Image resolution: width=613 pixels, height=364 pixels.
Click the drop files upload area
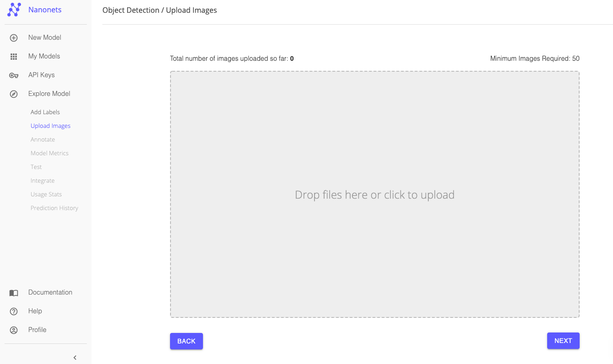click(x=374, y=195)
